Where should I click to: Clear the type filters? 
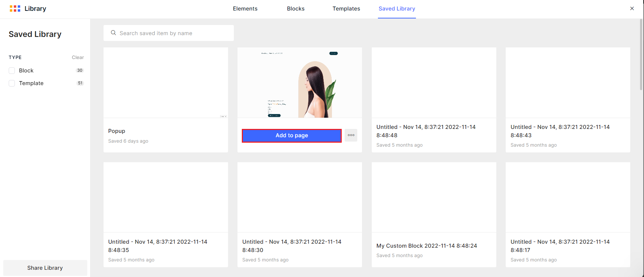(77, 58)
